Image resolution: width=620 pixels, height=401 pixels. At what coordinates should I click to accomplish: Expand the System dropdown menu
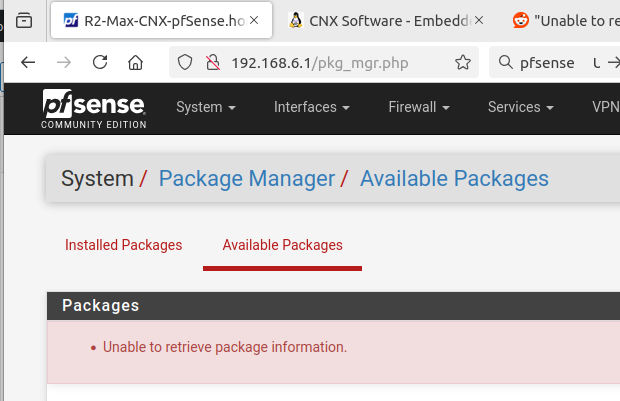206,107
